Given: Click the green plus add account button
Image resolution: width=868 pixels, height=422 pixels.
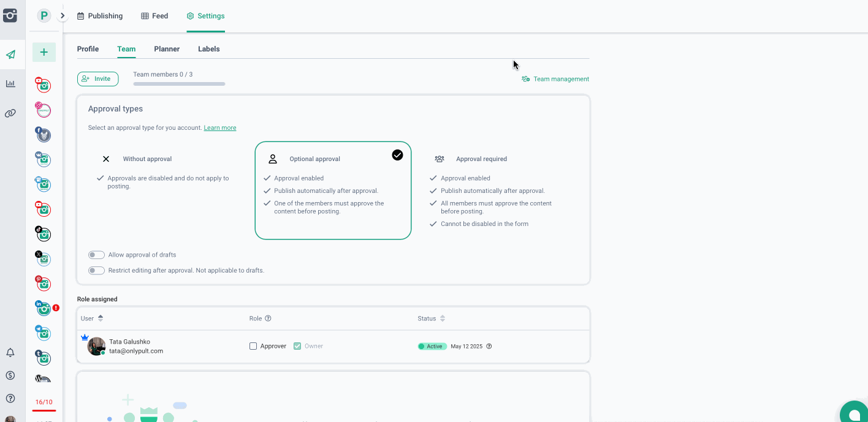Looking at the screenshot, I should coord(44,53).
